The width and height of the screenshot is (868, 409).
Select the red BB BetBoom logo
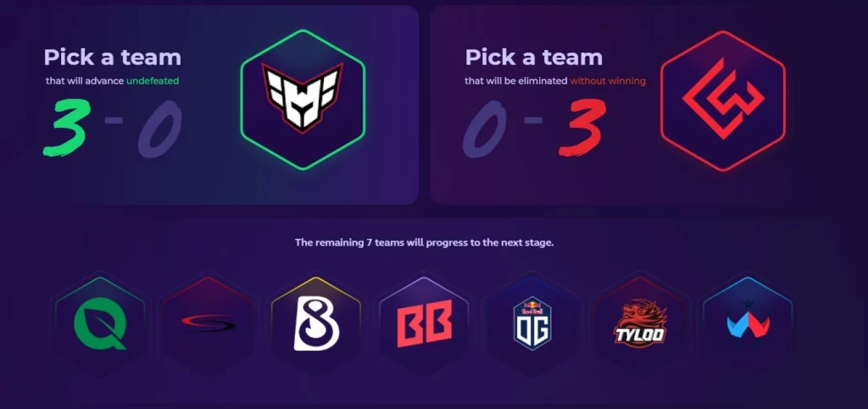[x=424, y=323]
